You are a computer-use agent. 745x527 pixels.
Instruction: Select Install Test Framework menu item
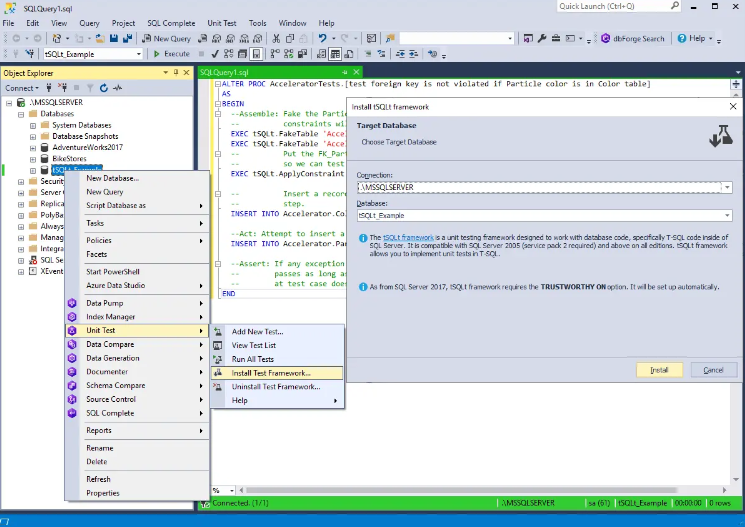coord(277,373)
